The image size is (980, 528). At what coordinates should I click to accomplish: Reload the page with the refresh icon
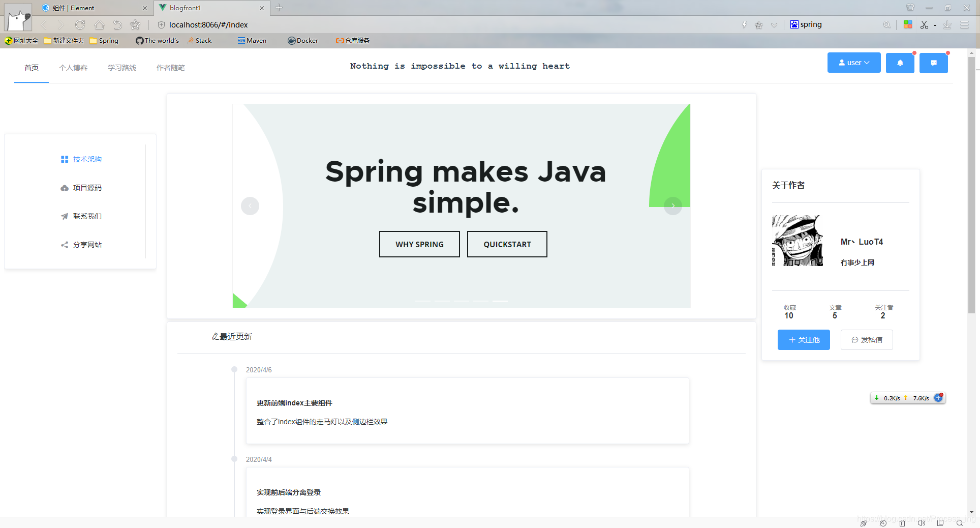[80, 25]
